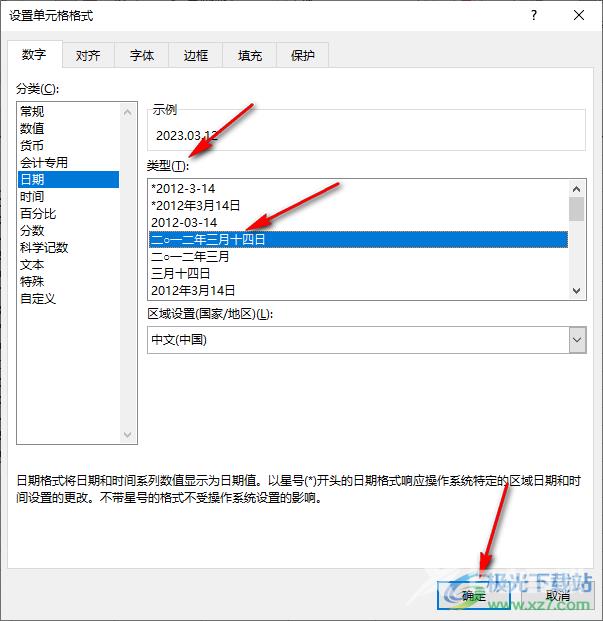Open the dialog help question mark
Screen dimensions: 603x621
click(x=534, y=15)
